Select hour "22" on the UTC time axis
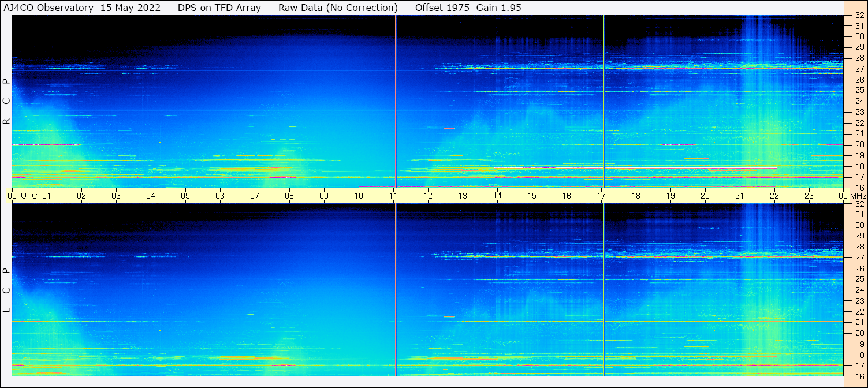This screenshot has width=868, height=388. click(x=774, y=196)
